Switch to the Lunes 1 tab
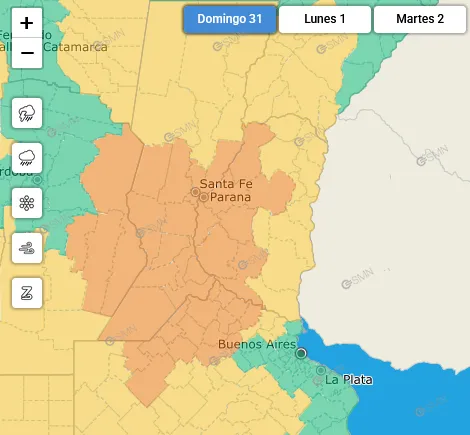 click(x=325, y=19)
